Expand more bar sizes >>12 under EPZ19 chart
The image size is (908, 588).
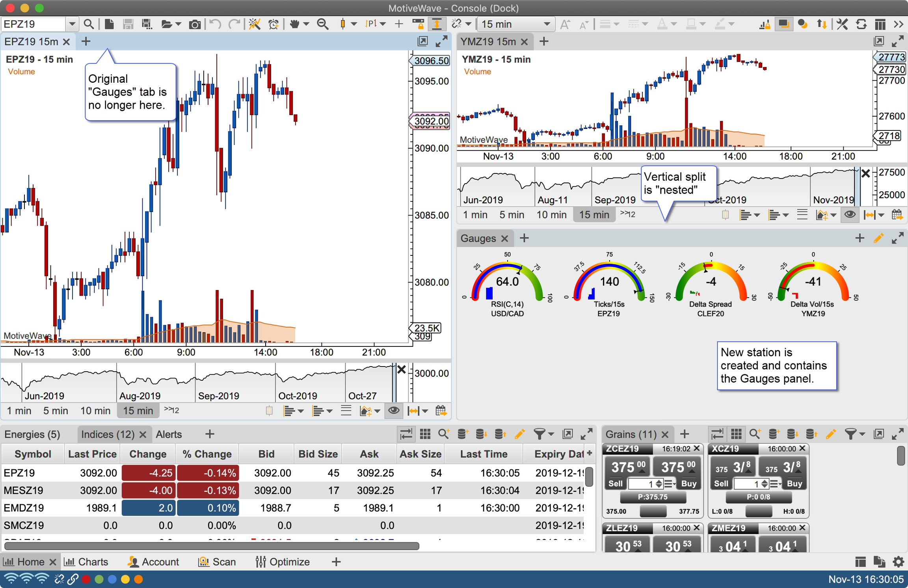171,410
